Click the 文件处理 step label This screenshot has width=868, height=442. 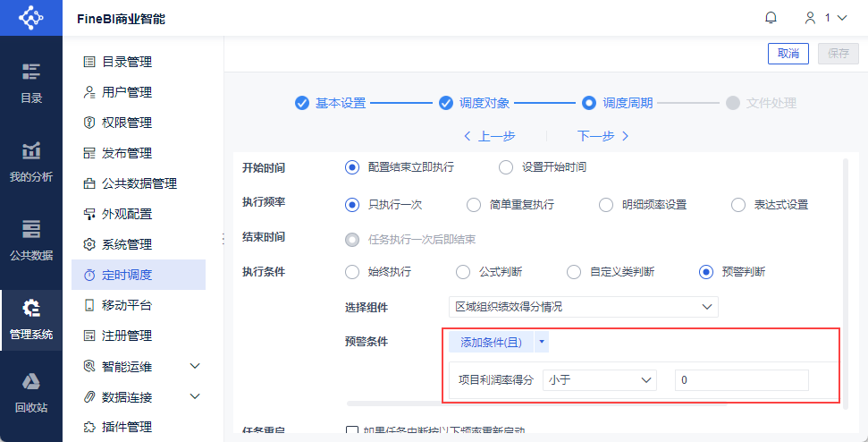(771, 103)
